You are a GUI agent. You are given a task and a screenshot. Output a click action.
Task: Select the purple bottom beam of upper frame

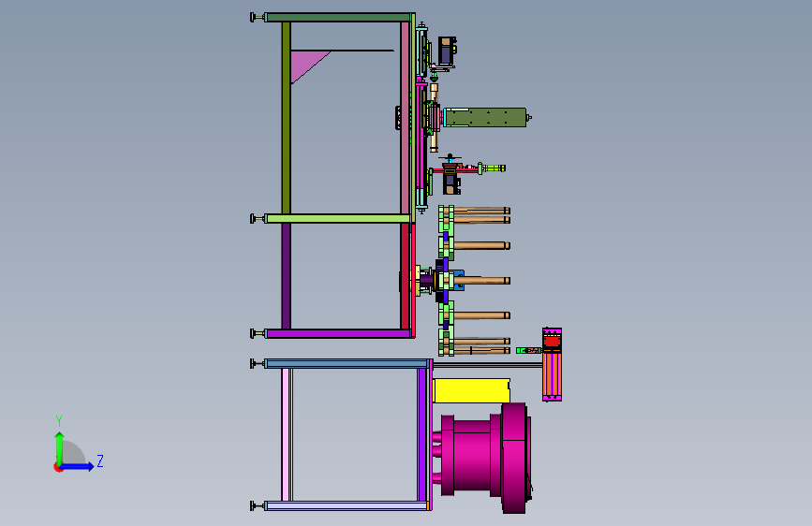[338, 334]
